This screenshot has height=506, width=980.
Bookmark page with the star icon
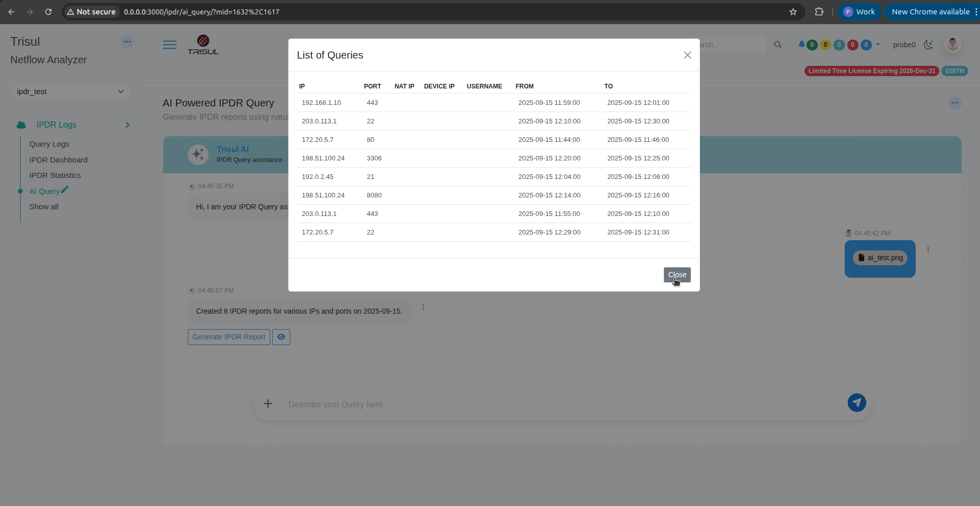click(793, 12)
